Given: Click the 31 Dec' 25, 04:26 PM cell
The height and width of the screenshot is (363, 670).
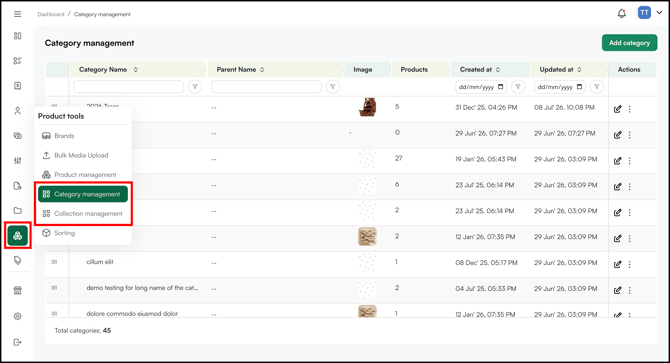Looking at the screenshot, I should coord(486,107).
